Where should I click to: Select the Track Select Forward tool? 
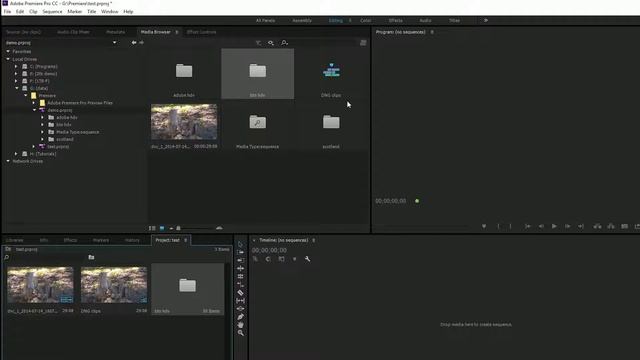[240, 253]
